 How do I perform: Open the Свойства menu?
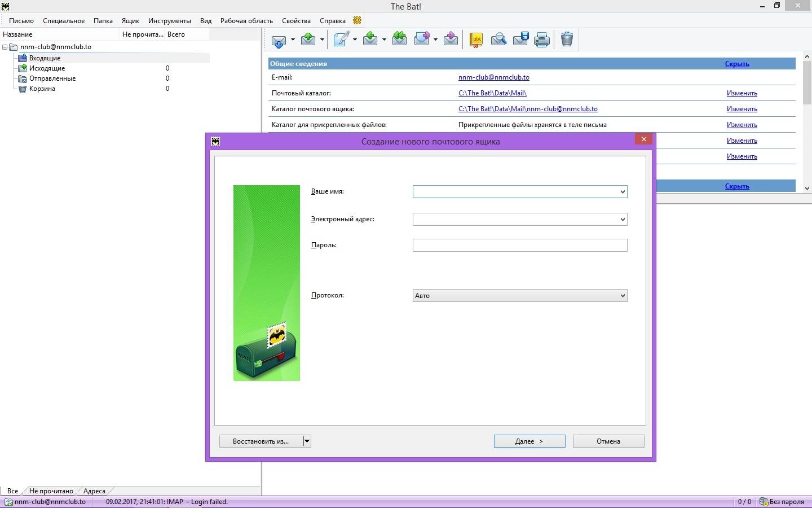(x=296, y=21)
